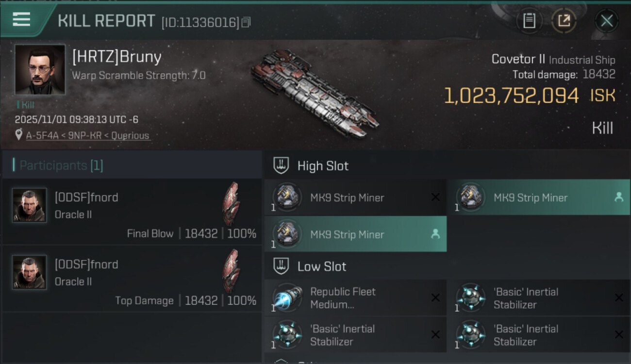Click the share kill report icon
The image size is (631, 364).
564,21
